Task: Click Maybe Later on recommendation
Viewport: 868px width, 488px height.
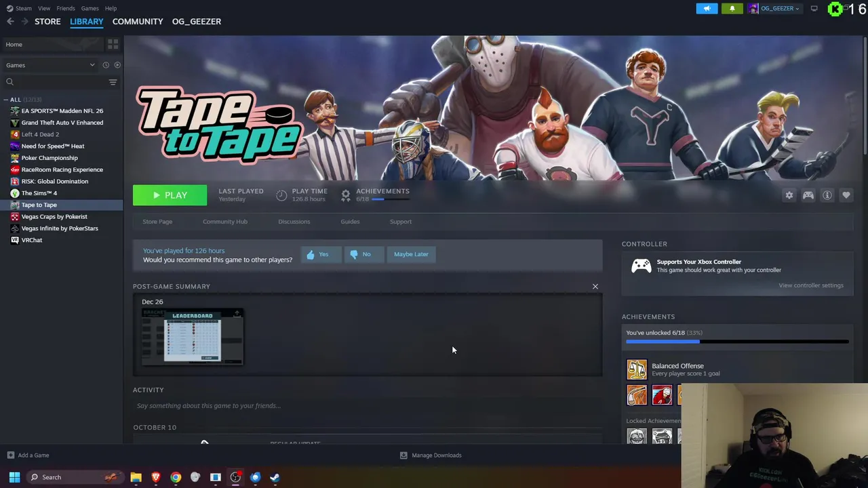Action: click(411, 254)
